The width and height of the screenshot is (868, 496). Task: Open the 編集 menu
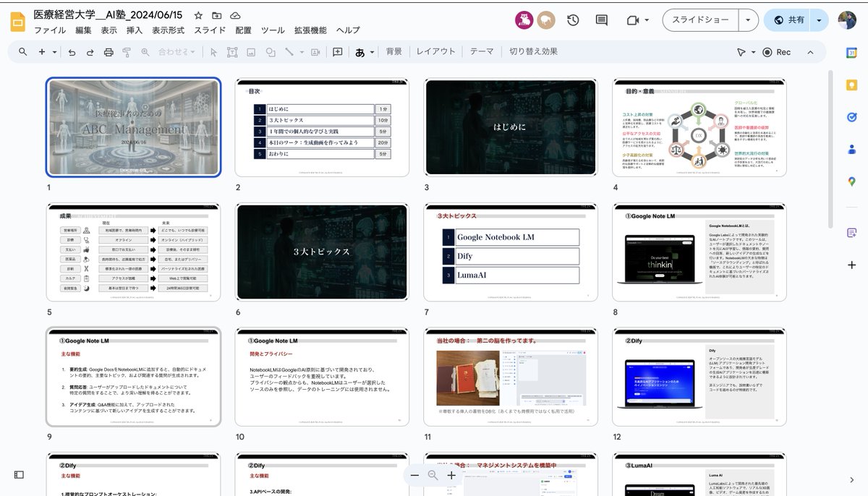pos(83,30)
